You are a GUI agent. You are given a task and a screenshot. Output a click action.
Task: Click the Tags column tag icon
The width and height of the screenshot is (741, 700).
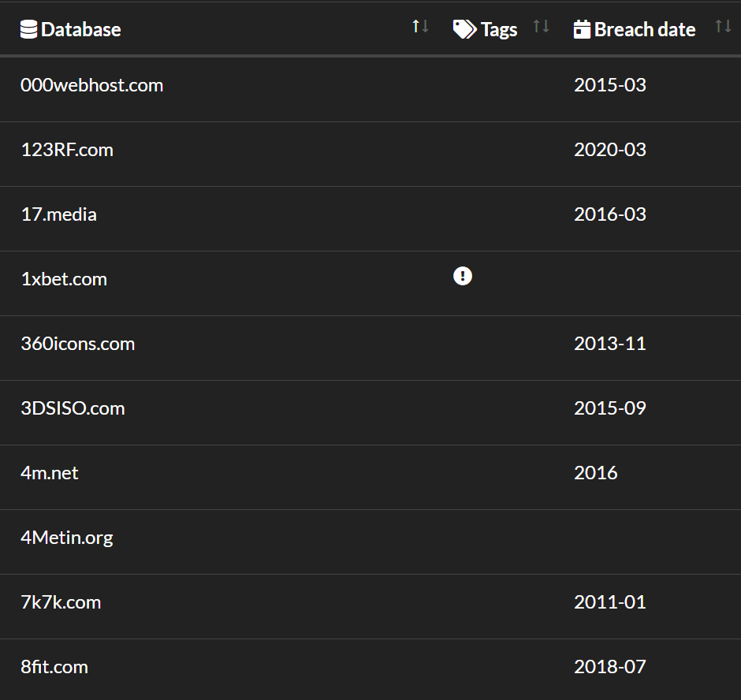point(464,29)
